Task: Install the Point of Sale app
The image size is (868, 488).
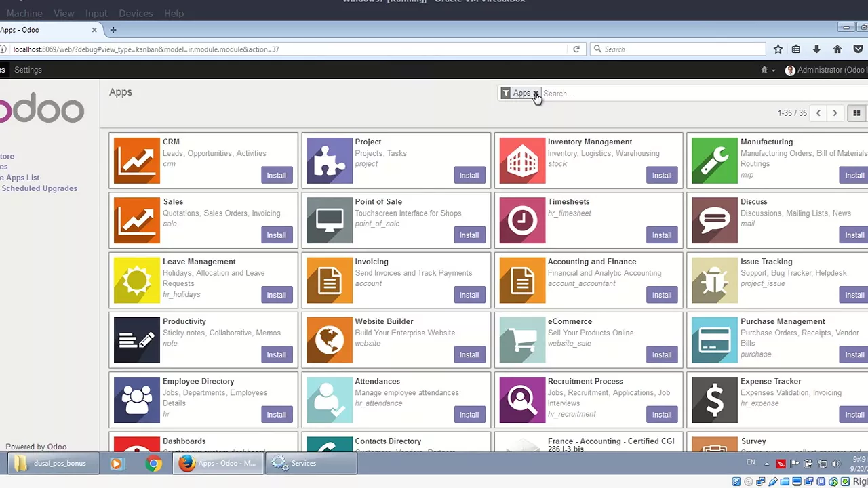Action: pos(469,235)
